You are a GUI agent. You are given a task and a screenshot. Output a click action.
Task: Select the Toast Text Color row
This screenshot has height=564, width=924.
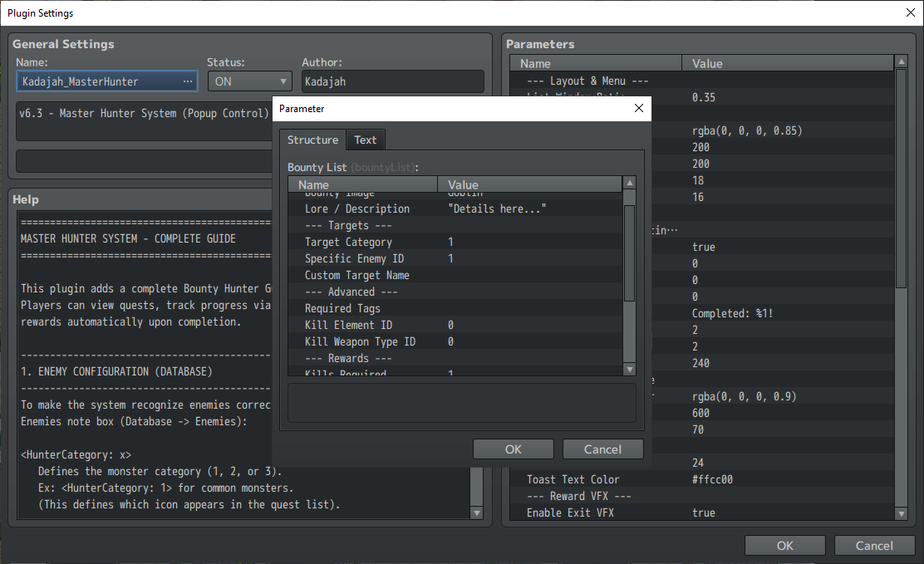coord(702,480)
